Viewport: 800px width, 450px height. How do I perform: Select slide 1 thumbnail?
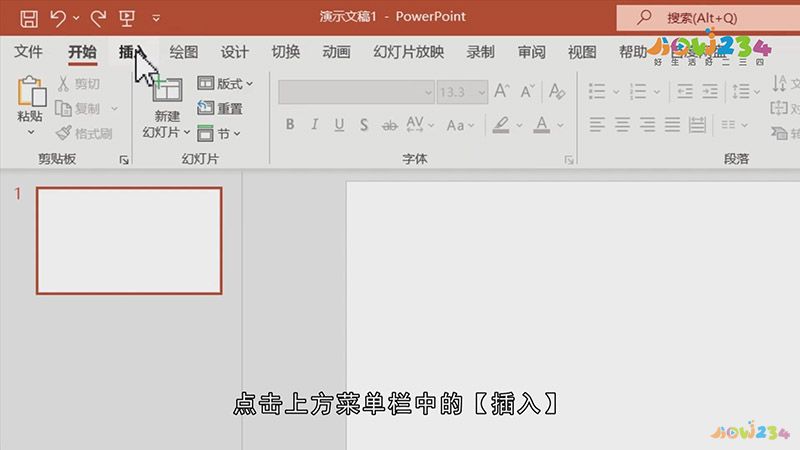pos(129,241)
